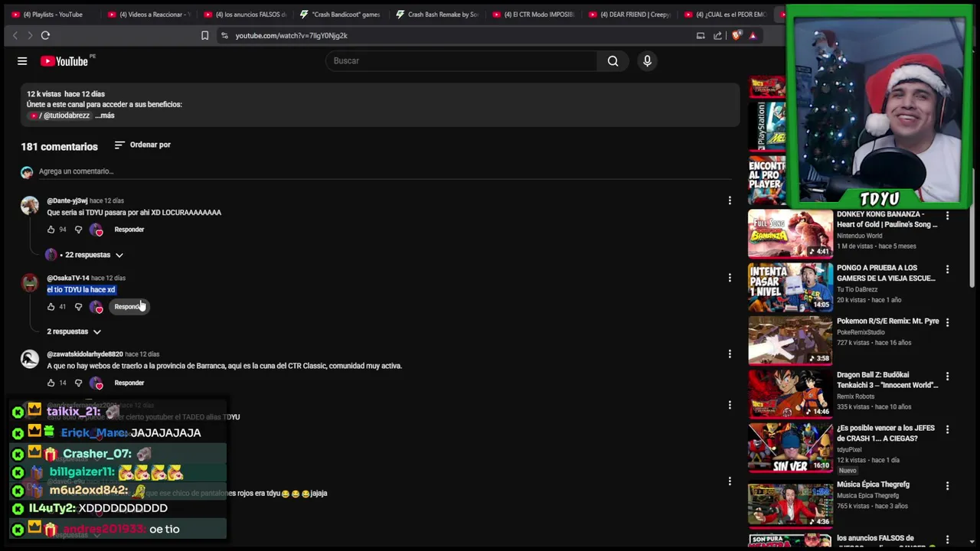Switch to the El CTR Modo IMPOSIBLE tab

click(534, 15)
